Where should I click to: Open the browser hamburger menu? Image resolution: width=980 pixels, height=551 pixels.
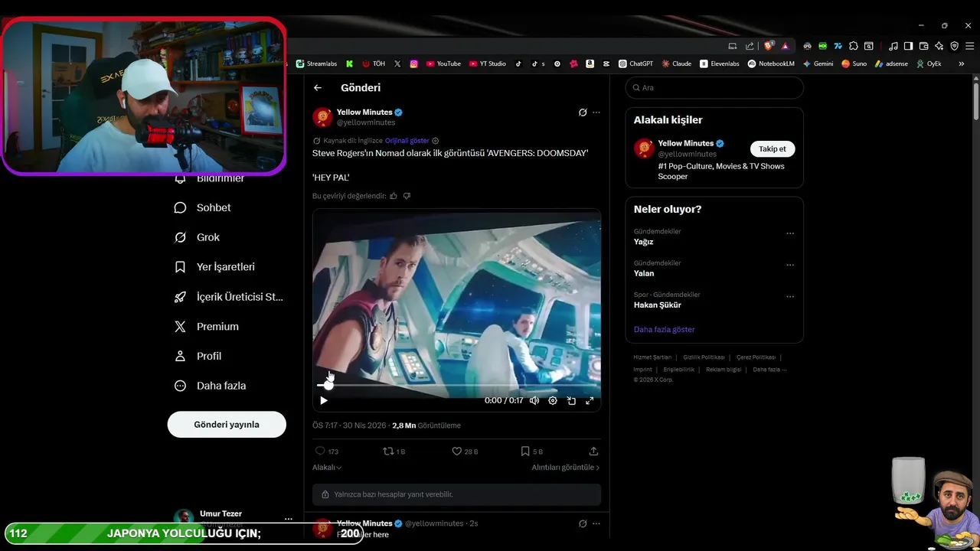[969, 46]
